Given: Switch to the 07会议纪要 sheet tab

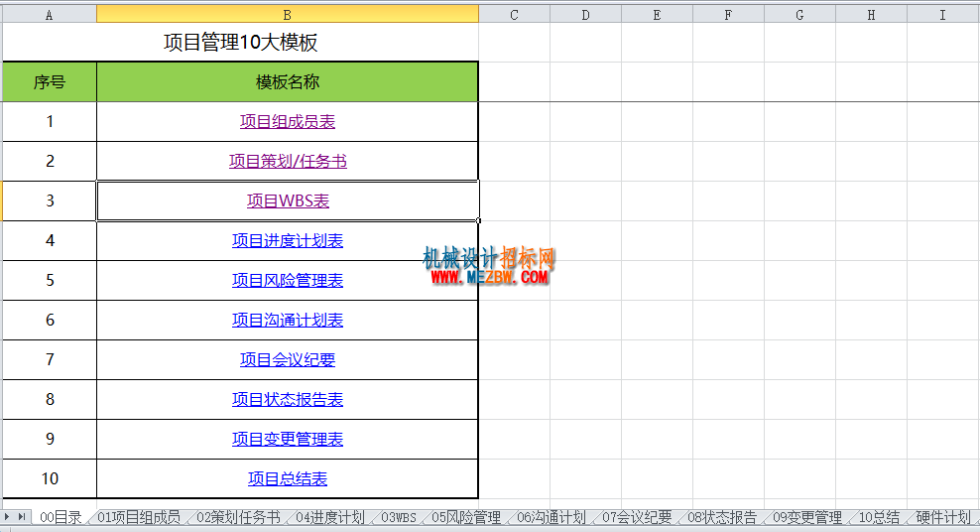Looking at the screenshot, I should 637,518.
